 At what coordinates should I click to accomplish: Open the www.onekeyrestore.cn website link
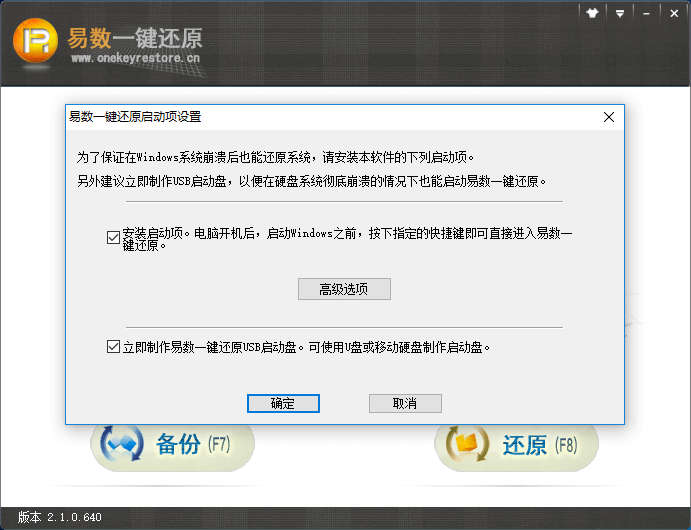(135, 58)
